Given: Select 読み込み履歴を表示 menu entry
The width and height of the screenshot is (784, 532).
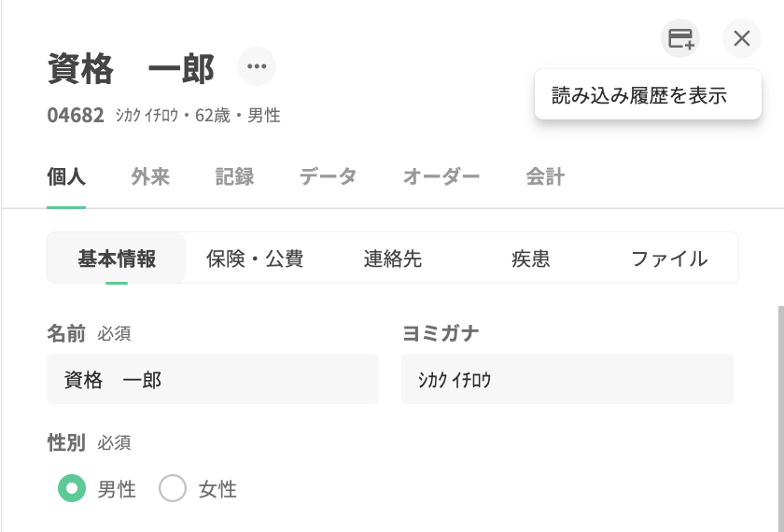Looking at the screenshot, I should [638, 95].
